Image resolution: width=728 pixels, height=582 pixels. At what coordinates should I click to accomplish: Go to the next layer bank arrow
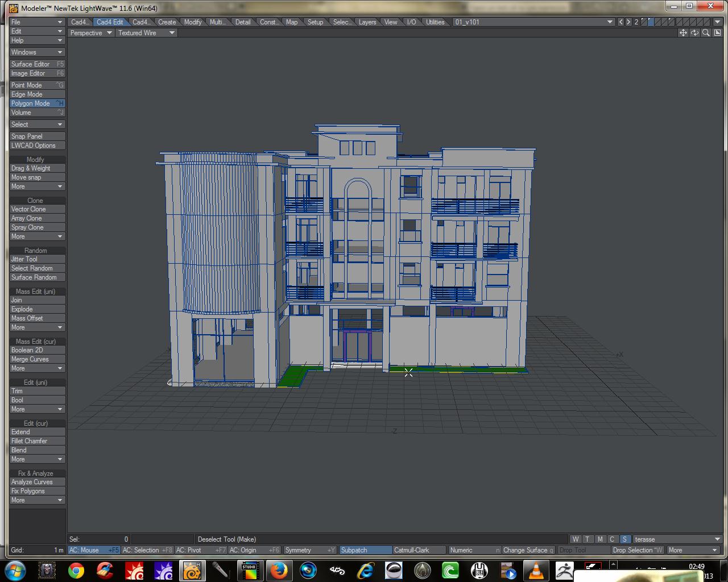click(x=628, y=22)
